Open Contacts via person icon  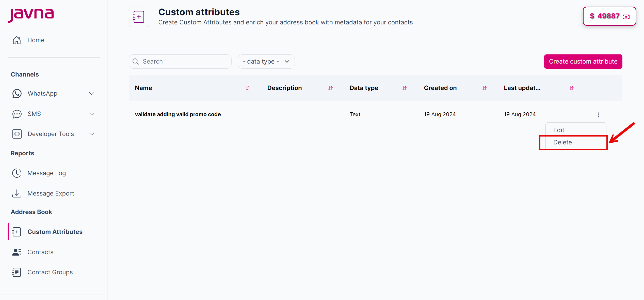click(17, 252)
